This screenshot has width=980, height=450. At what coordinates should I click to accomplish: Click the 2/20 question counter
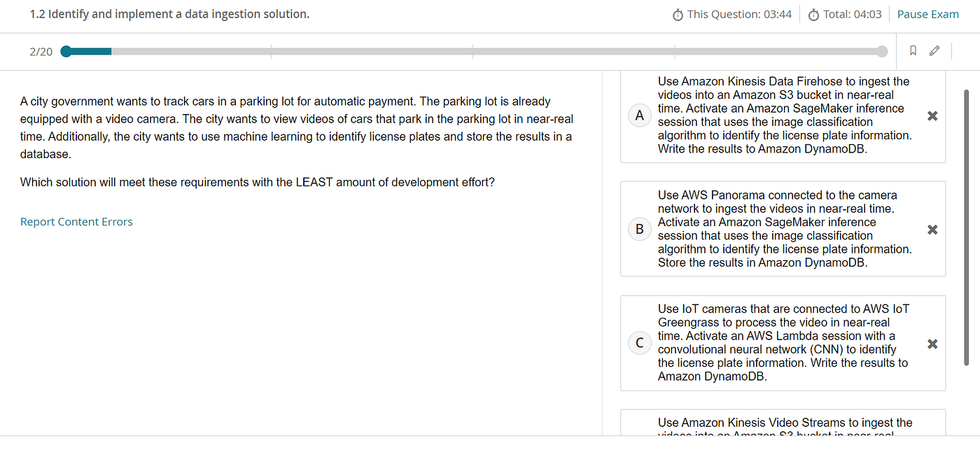click(x=41, y=52)
